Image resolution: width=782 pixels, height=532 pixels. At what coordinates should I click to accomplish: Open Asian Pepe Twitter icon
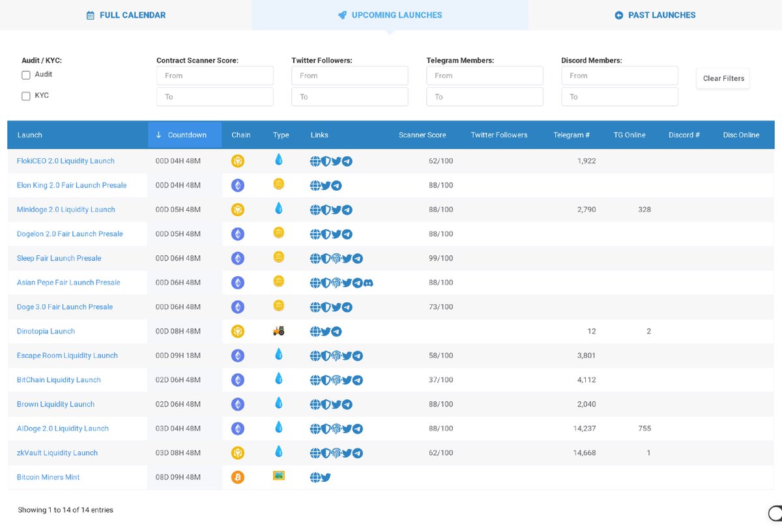coord(347,283)
